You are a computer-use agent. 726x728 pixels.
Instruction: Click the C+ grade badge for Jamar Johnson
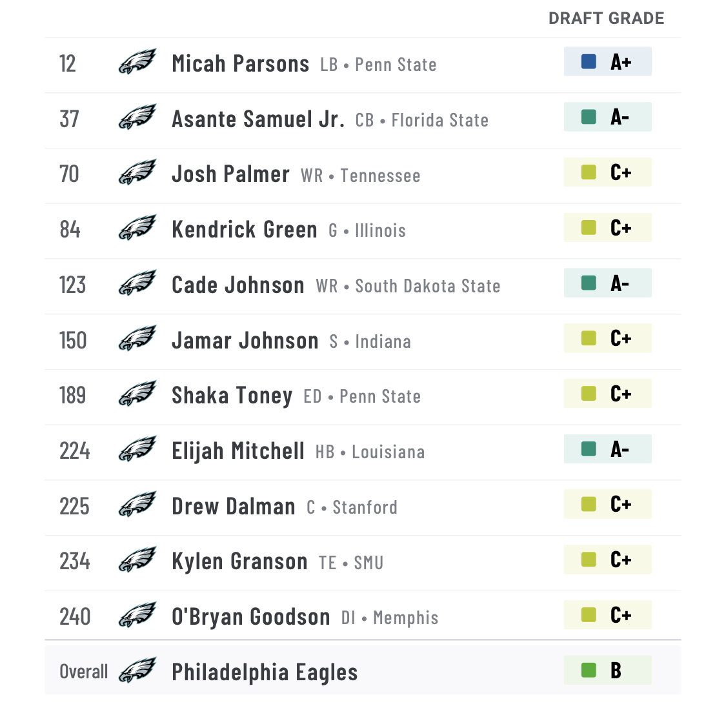click(x=608, y=338)
